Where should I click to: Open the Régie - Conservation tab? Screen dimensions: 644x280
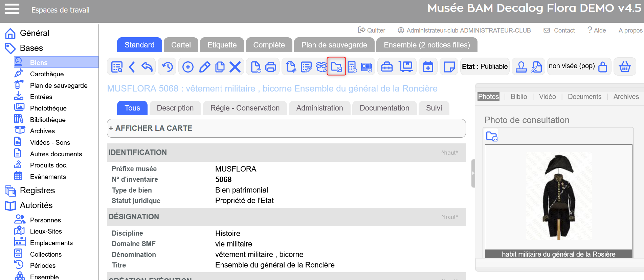click(x=245, y=108)
